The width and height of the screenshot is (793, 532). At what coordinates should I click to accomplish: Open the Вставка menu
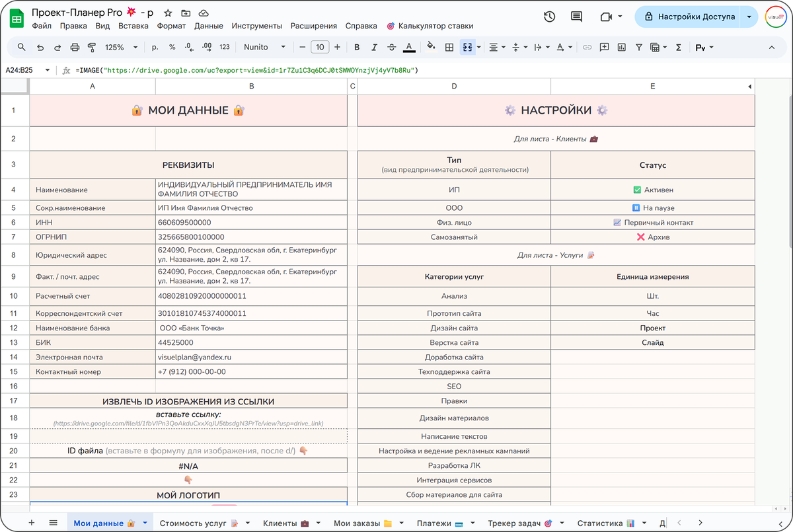click(133, 26)
